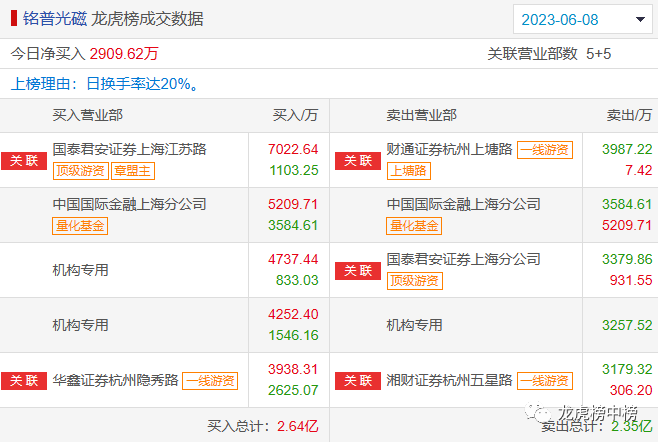Image resolution: width=658 pixels, height=442 pixels.
Task: Open 国泰君安证券上海分公司 brokerage link
Action: 464,259
